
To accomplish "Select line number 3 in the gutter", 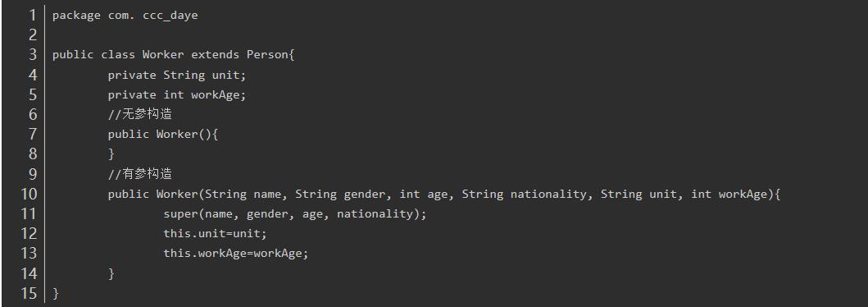I will (x=32, y=55).
